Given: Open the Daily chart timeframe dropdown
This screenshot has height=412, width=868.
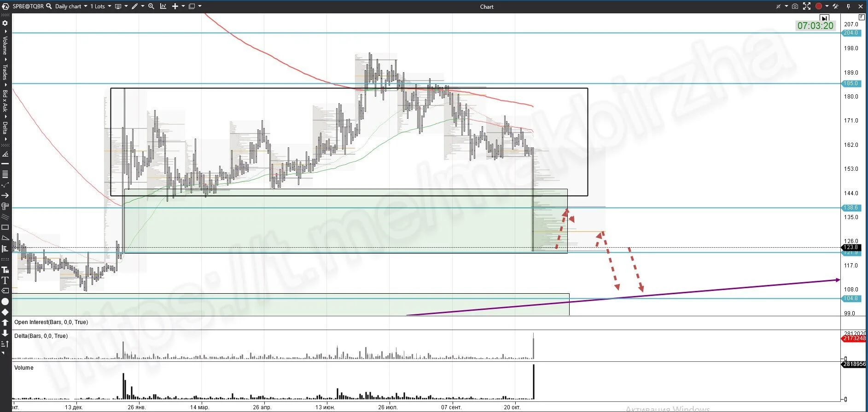Looking at the screenshot, I should click(71, 6).
